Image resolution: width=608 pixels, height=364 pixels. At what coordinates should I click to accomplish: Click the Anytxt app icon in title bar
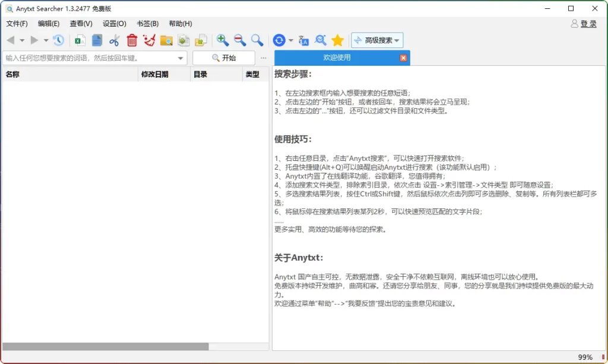click(9, 8)
